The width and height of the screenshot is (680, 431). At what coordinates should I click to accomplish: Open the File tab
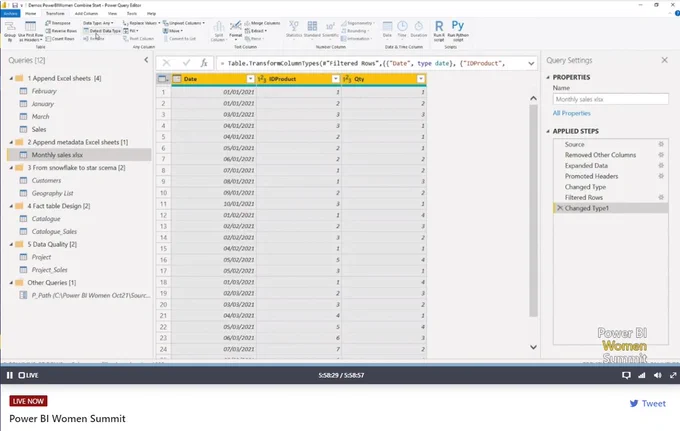[10, 13]
